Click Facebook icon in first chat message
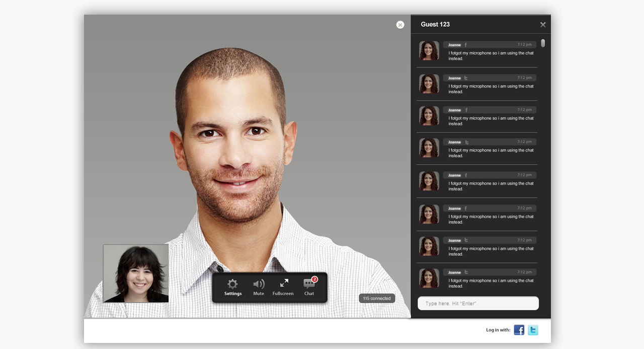Viewport: 644px width, 349px height. [x=466, y=45]
